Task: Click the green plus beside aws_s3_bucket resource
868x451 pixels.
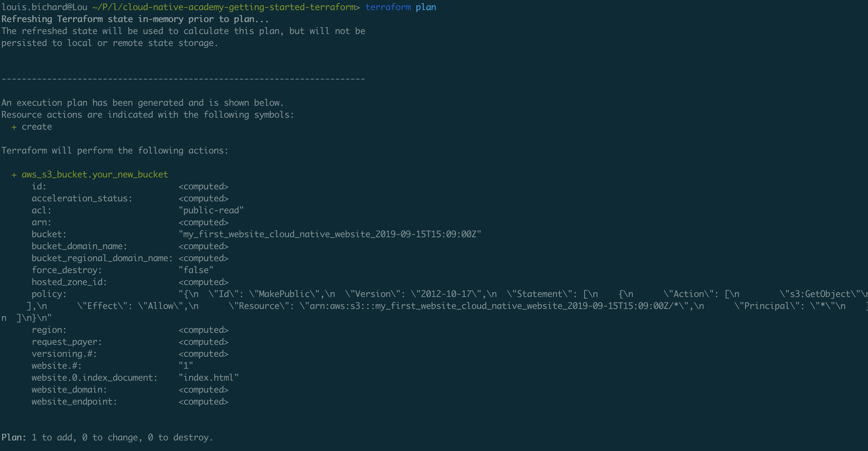Action: [x=14, y=175]
